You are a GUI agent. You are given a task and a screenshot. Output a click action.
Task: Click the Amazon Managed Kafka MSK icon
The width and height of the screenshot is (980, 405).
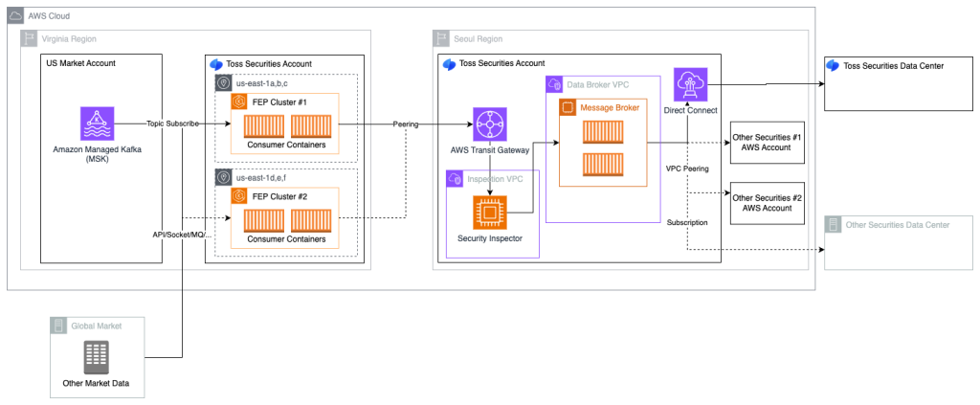click(x=98, y=124)
